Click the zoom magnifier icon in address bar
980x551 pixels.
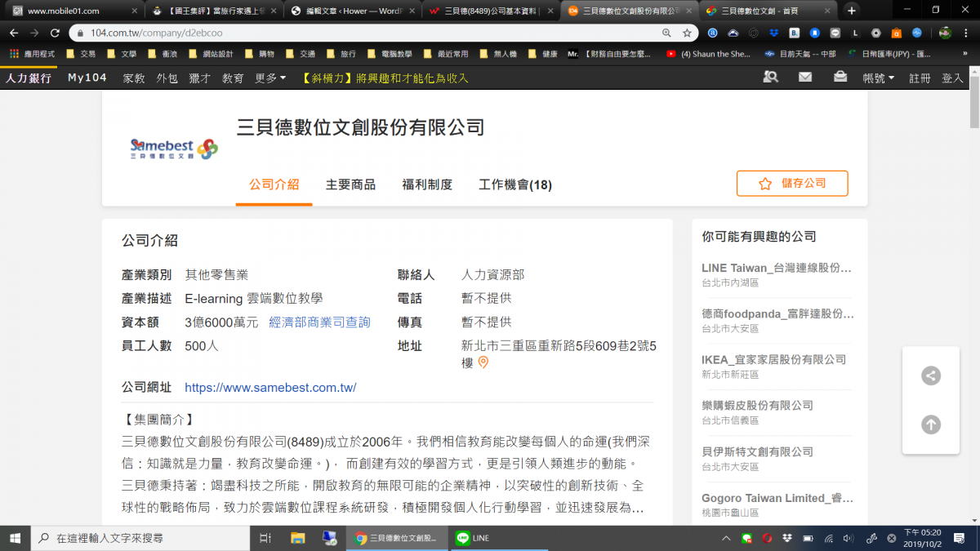667,33
